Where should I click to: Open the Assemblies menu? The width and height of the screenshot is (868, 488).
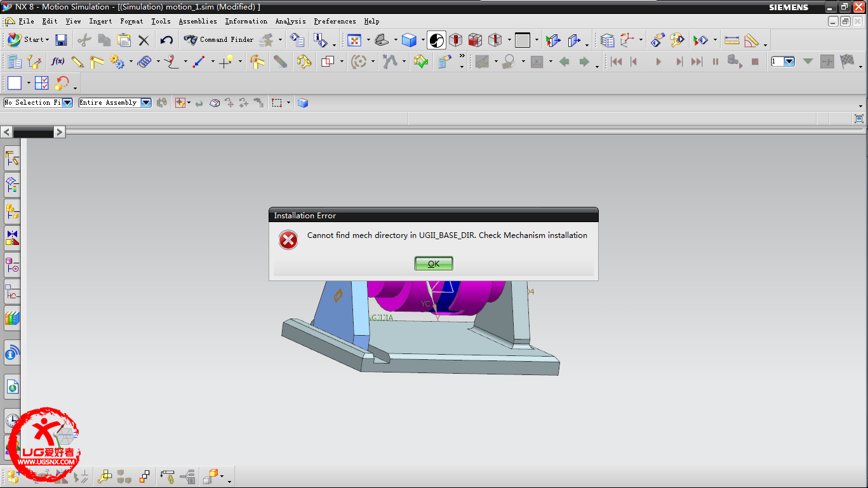click(197, 22)
